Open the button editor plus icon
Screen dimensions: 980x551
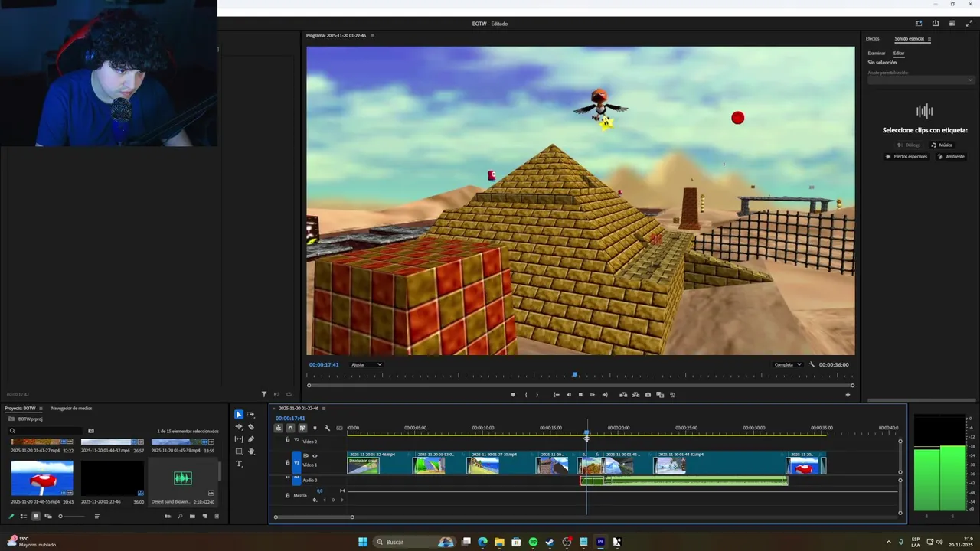click(848, 395)
